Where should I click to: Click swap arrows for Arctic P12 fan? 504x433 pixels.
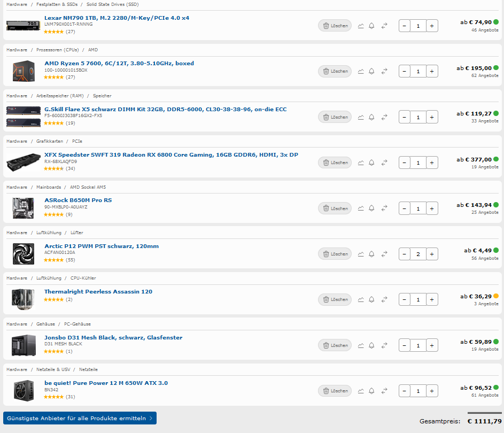point(384,254)
